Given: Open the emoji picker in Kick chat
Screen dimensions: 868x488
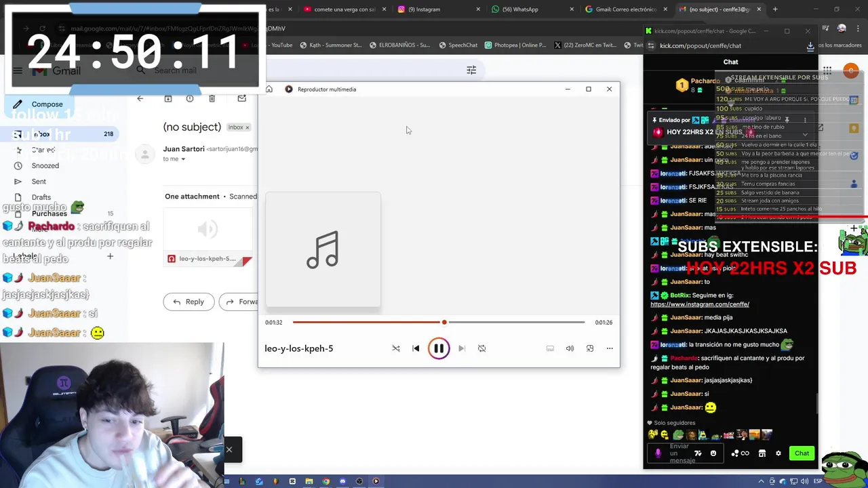Looking at the screenshot, I should click(x=713, y=453).
